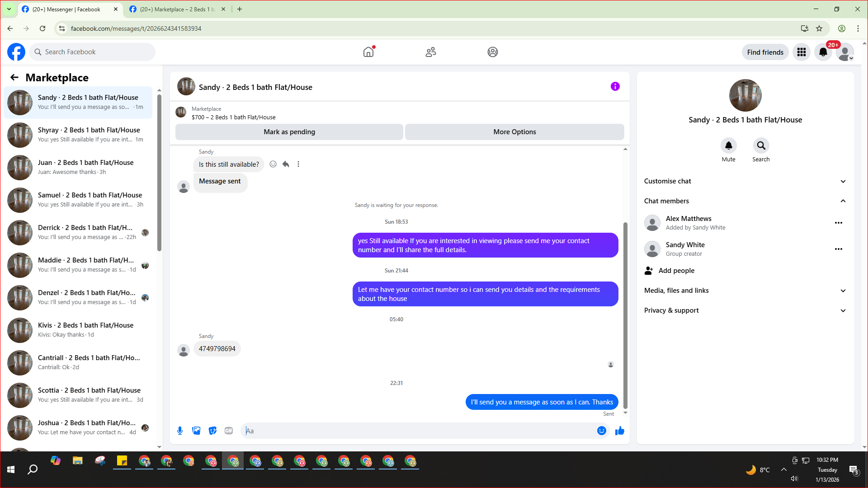Open options for Alex Matthews member

point(838,223)
